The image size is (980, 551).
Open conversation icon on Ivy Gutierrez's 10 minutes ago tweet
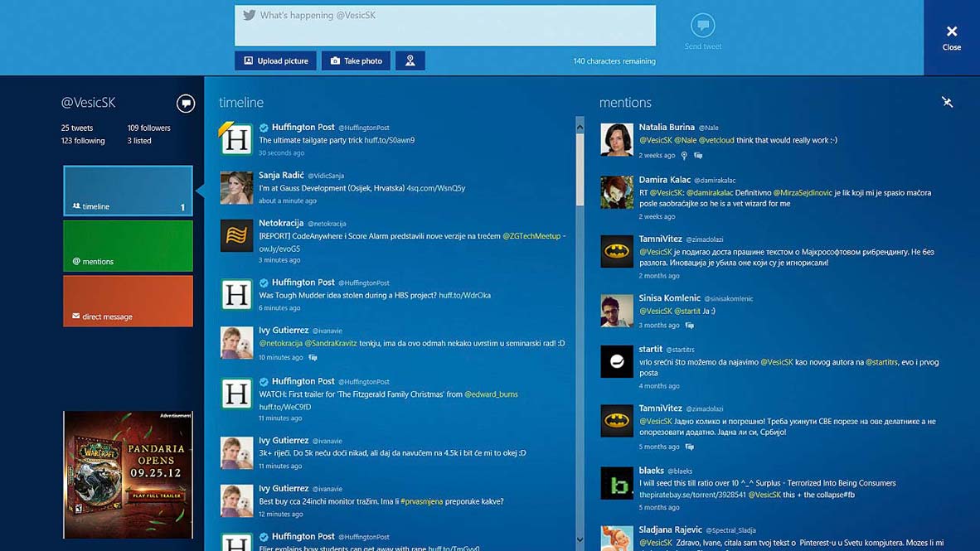click(313, 357)
